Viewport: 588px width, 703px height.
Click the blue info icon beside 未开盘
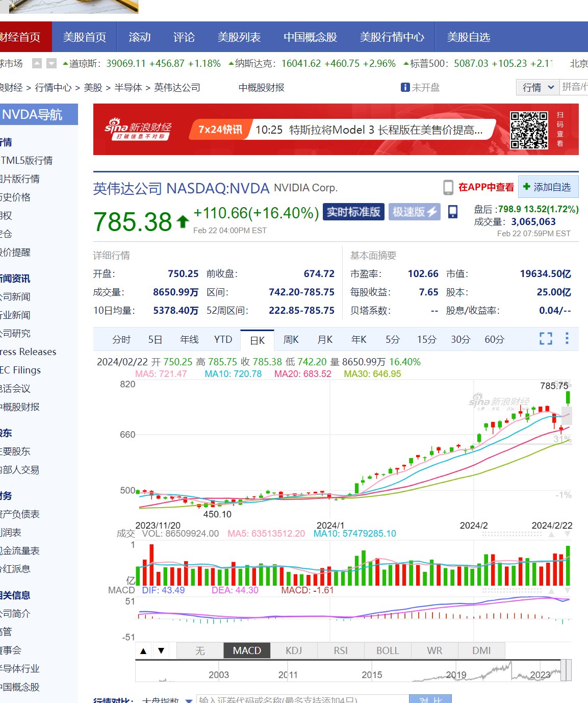pos(405,87)
